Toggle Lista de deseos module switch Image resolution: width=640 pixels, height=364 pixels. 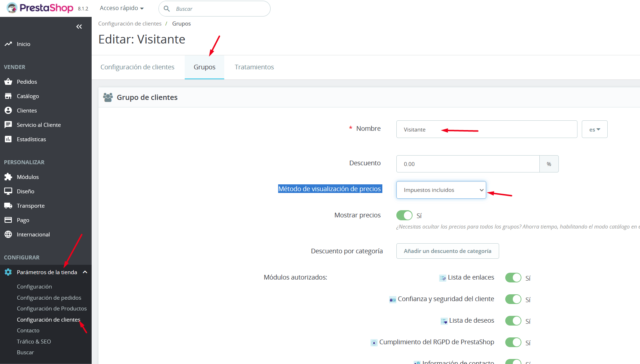(513, 321)
